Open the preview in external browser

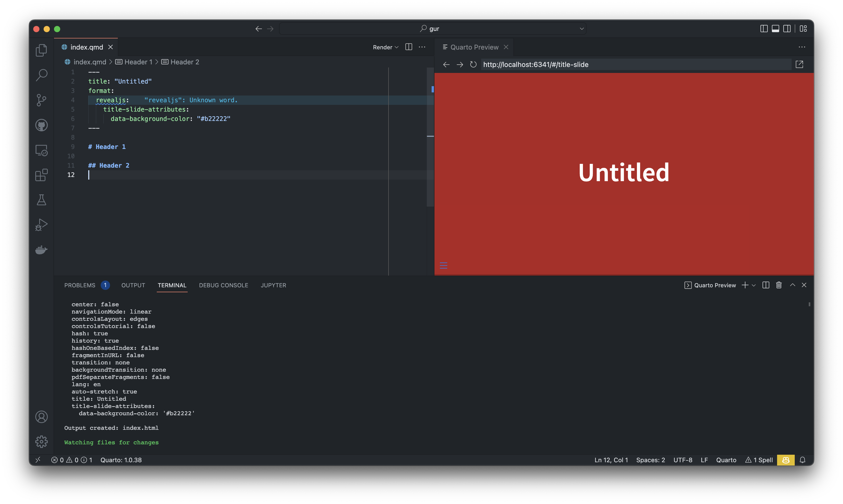pyautogui.click(x=799, y=65)
